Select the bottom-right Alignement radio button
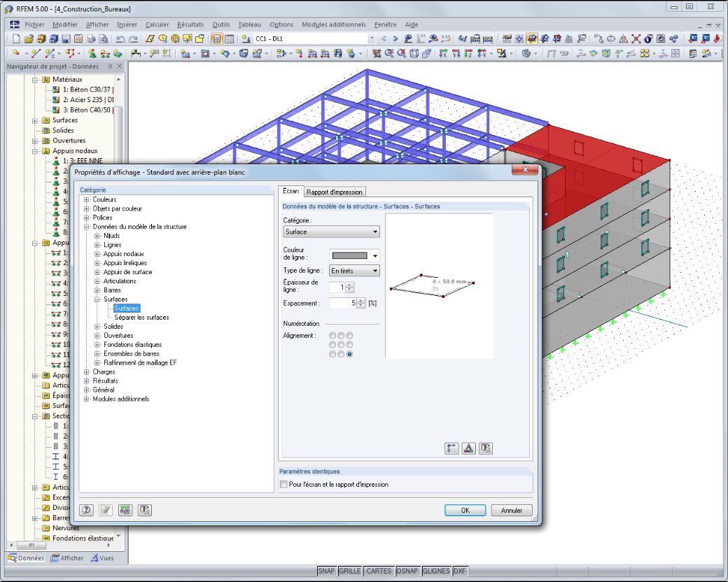The width and height of the screenshot is (728, 582). coord(349,354)
